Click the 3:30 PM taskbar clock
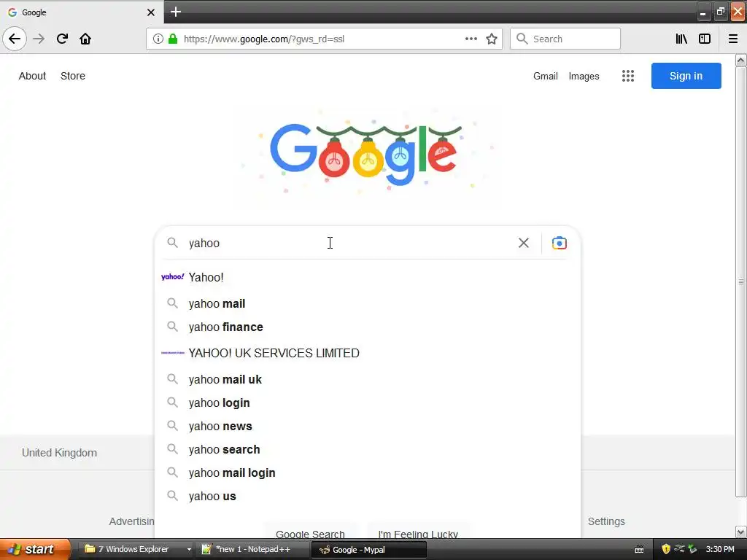This screenshot has width=747, height=560. point(720,549)
